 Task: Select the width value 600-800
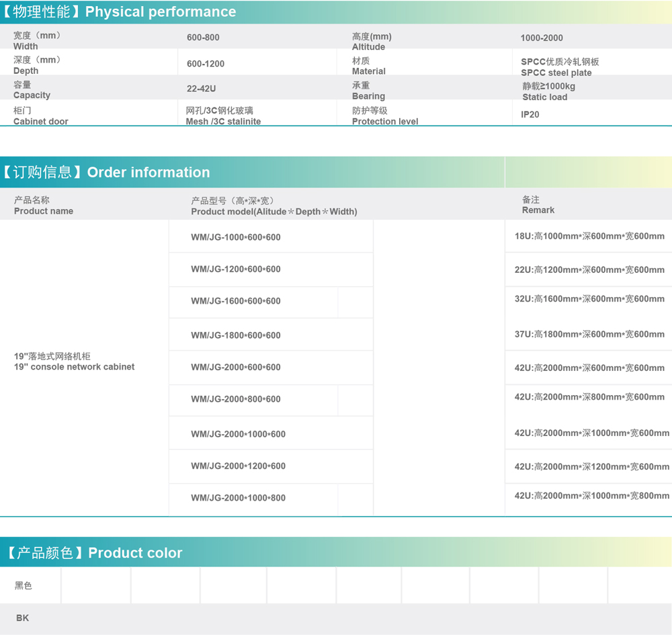point(203,38)
